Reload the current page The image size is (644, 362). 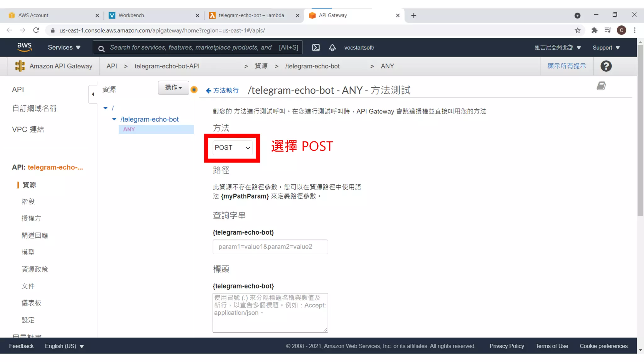[x=36, y=30]
